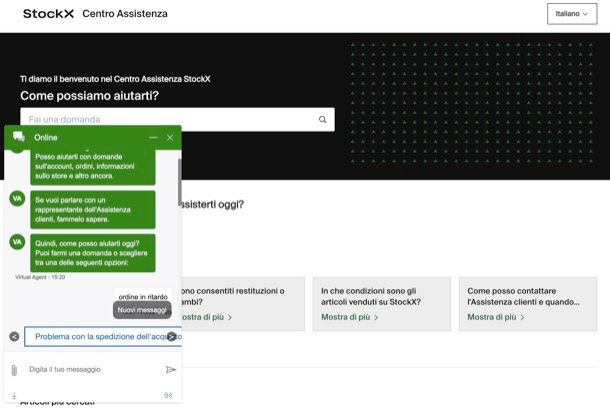610x412 pixels.
Task: Click 'Quindi, come posso aiutarti oggi?' message
Action: [x=93, y=253]
